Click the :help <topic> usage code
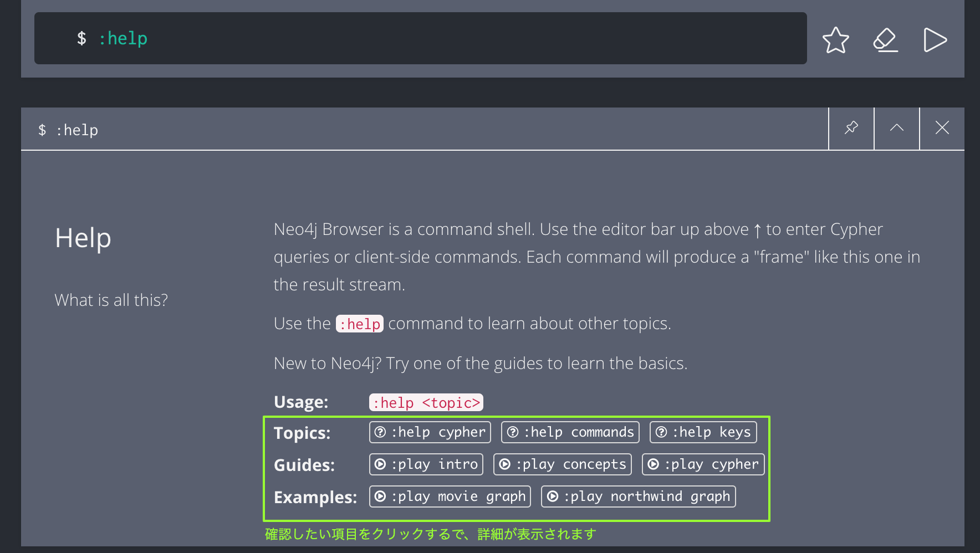980x553 pixels. (426, 402)
